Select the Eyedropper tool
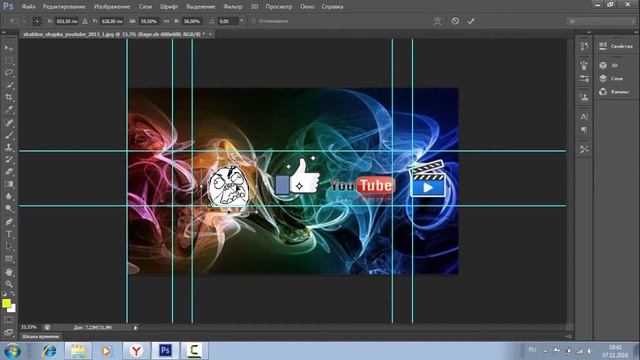Viewport: 640px width, 360px height. (x=9, y=109)
